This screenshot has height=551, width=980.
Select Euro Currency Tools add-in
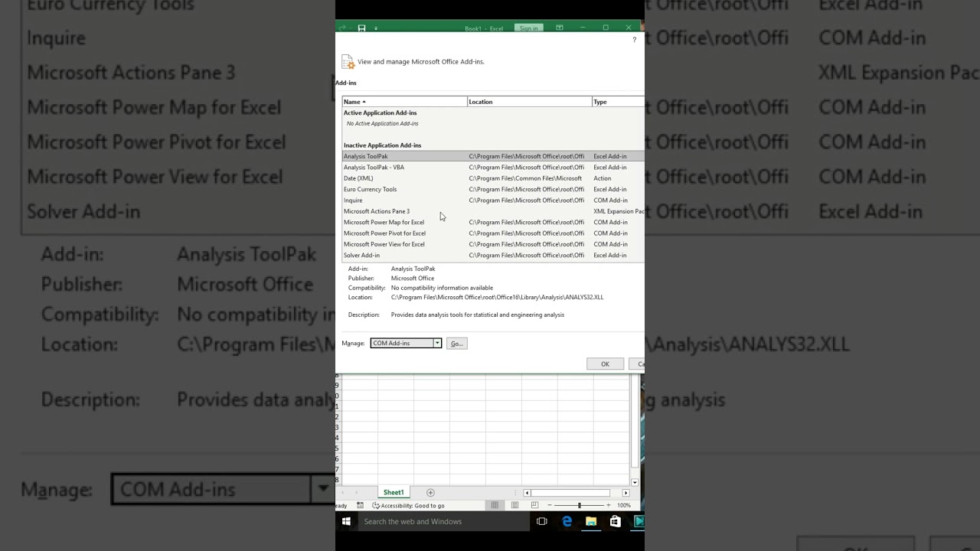click(493, 189)
